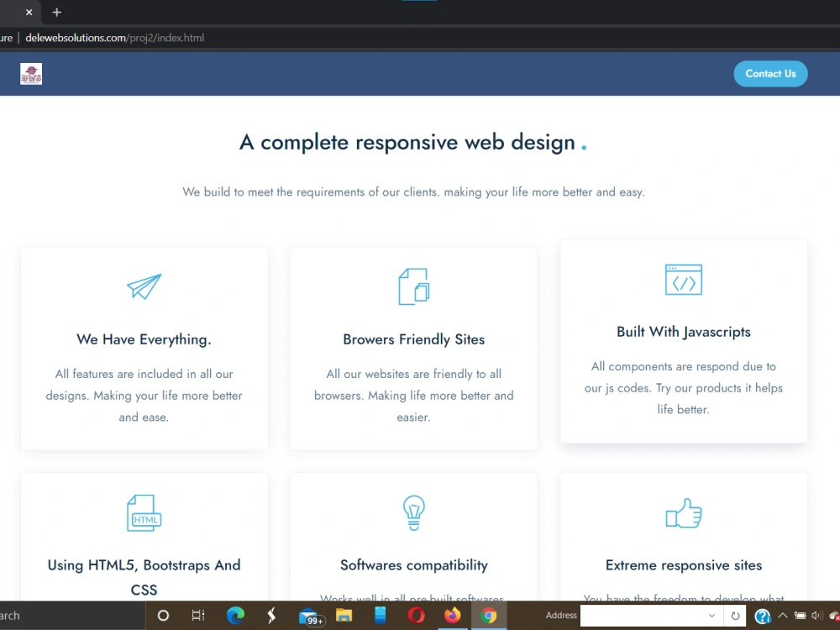Open the lightning bolt app in taskbar
Viewport: 840px width, 630px height.
[271, 616]
